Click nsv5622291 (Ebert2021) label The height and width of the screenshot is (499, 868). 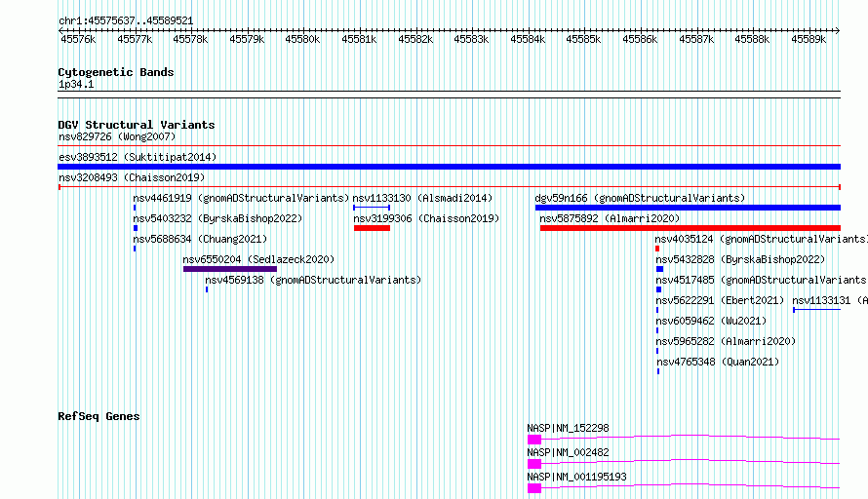coord(720,300)
